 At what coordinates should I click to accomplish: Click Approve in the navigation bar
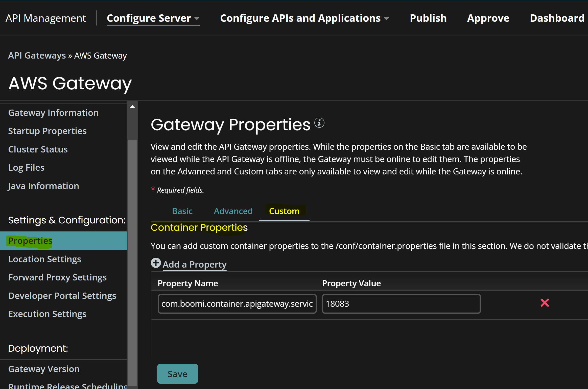point(488,18)
